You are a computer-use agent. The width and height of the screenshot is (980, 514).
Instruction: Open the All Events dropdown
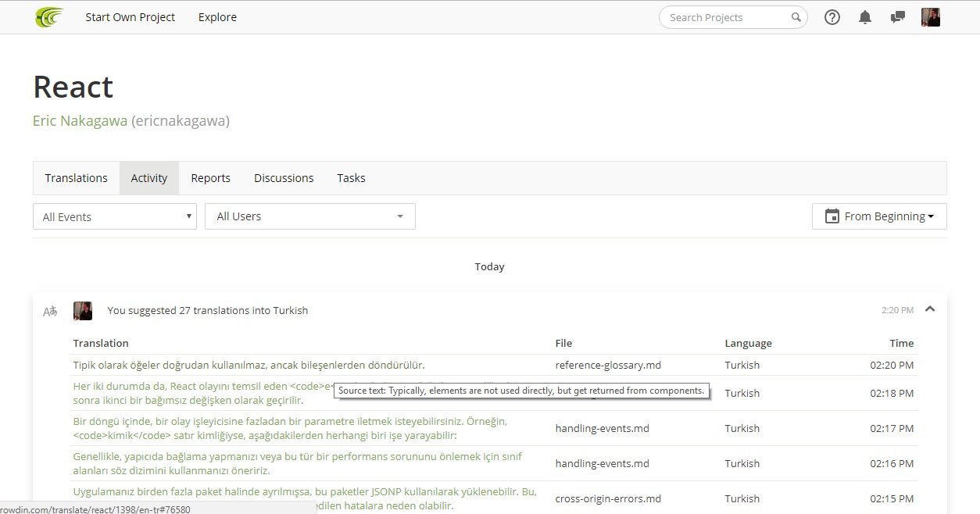coord(115,216)
